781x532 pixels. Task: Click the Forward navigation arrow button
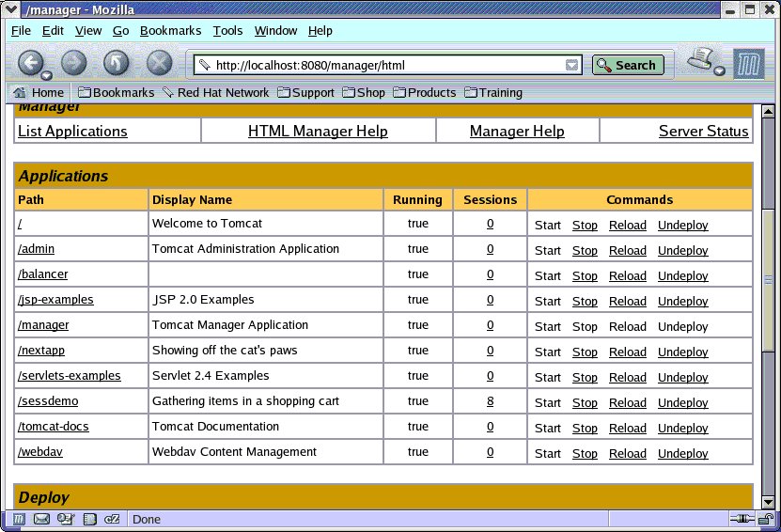pos(73,63)
